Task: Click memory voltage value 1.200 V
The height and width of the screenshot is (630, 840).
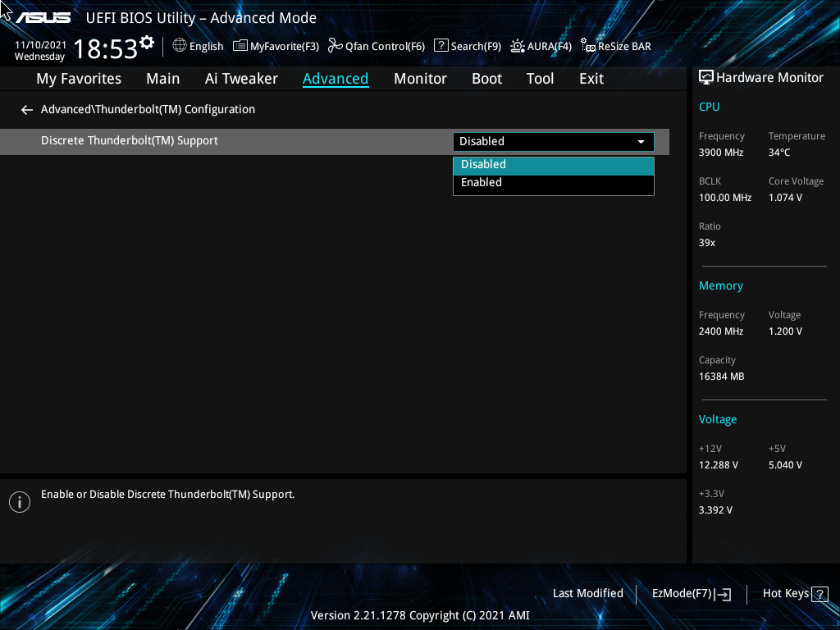Action: (785, 331)
